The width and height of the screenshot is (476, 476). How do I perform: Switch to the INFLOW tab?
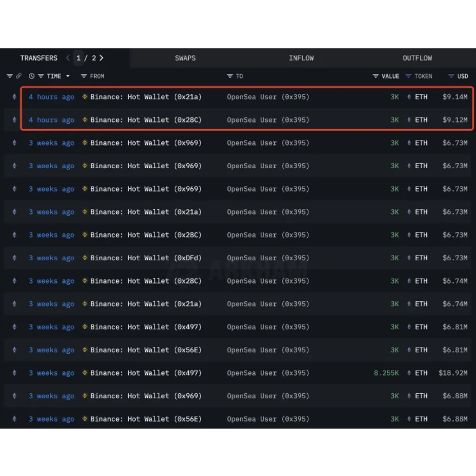[301, 58]
